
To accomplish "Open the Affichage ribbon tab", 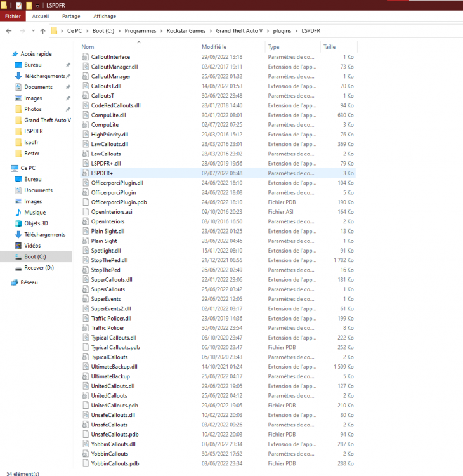I will (105, 16).
